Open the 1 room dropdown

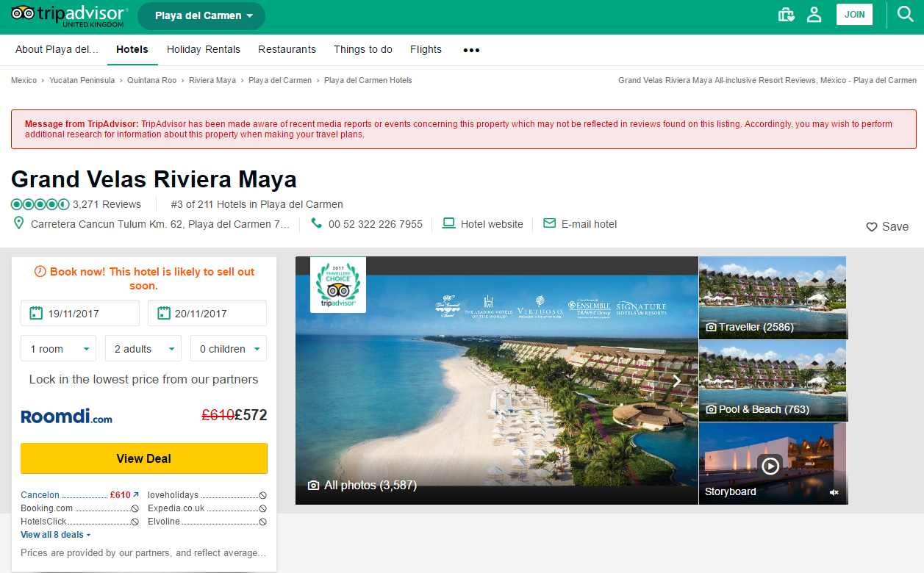point(59,349)
